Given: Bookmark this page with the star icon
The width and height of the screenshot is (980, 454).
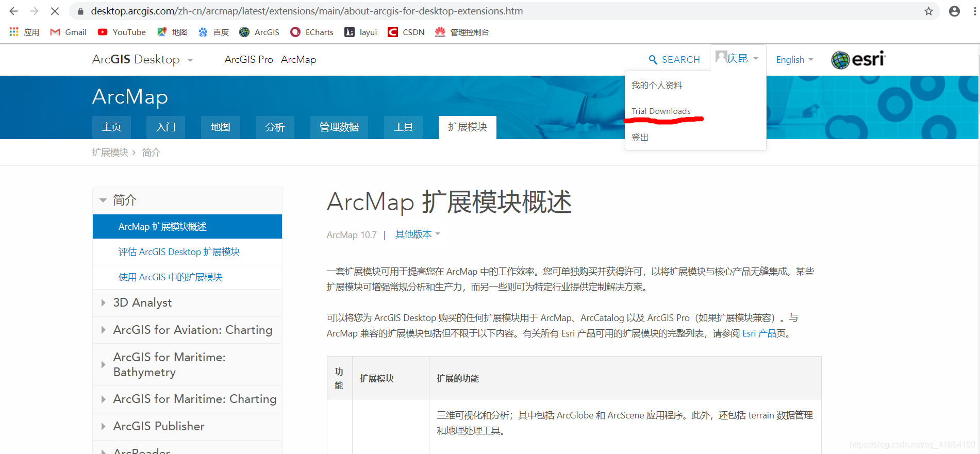Looking at the screenshot, I should [928, 11].
